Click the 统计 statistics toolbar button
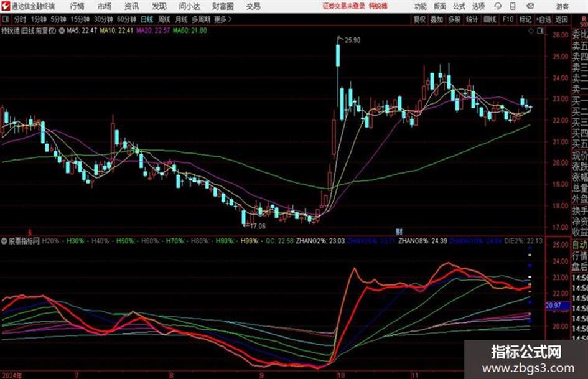 472,19
